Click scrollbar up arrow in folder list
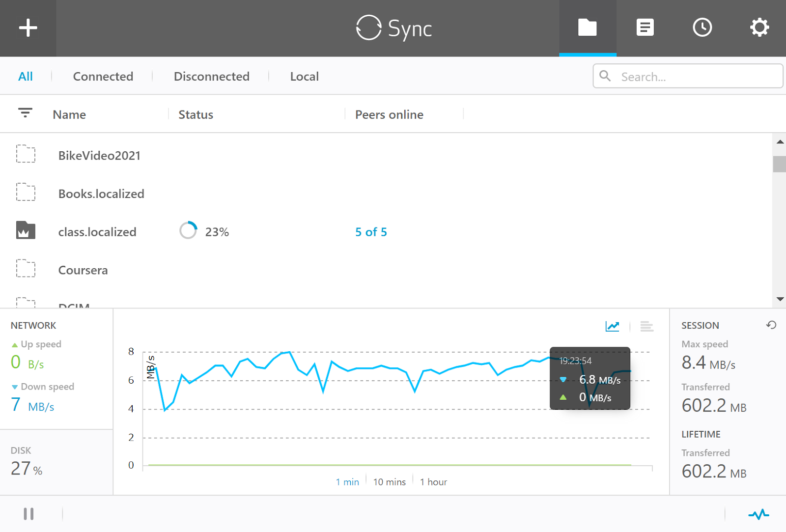The height and width of the screenshot is (532, 786). [x=780, y=142]
